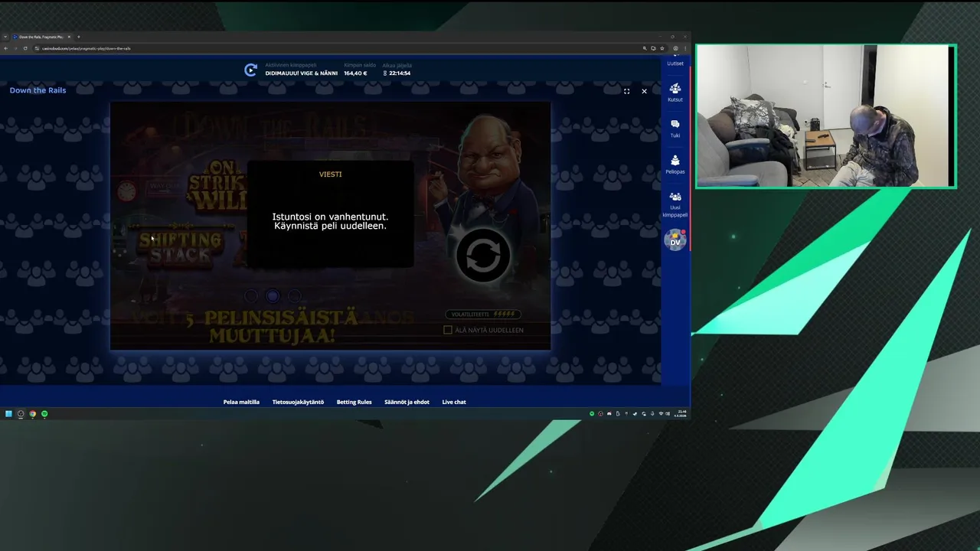This screenshot has width=980, height=551.
Task: Open the browser profile icon
Action: pyautogui.click(x=675, y=48)
